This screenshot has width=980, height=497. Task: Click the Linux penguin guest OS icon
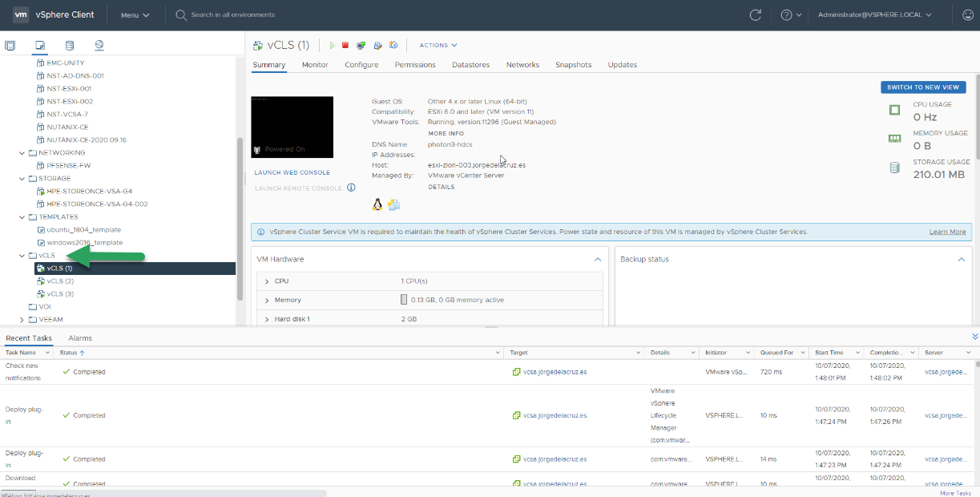coord(377,204)
